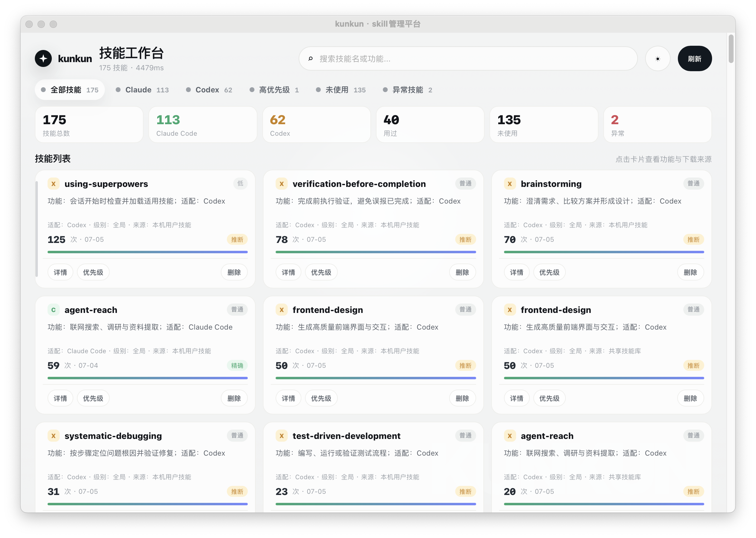
Task: Click the X badge on systematic-debugging card
Action: pos(53,435)
